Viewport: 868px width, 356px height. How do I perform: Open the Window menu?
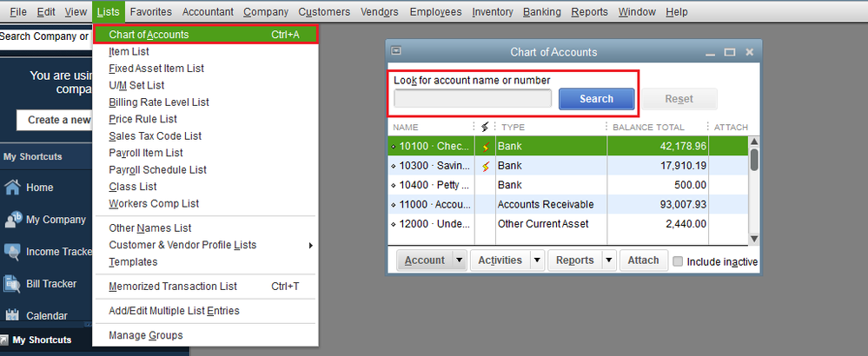click(x=637, y=11)
